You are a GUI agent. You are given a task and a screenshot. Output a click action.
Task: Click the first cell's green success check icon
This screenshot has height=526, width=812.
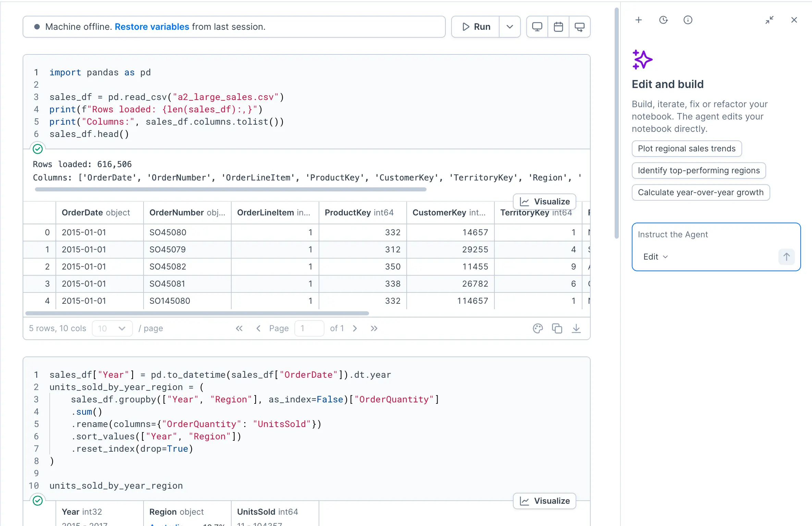point(38,149)
